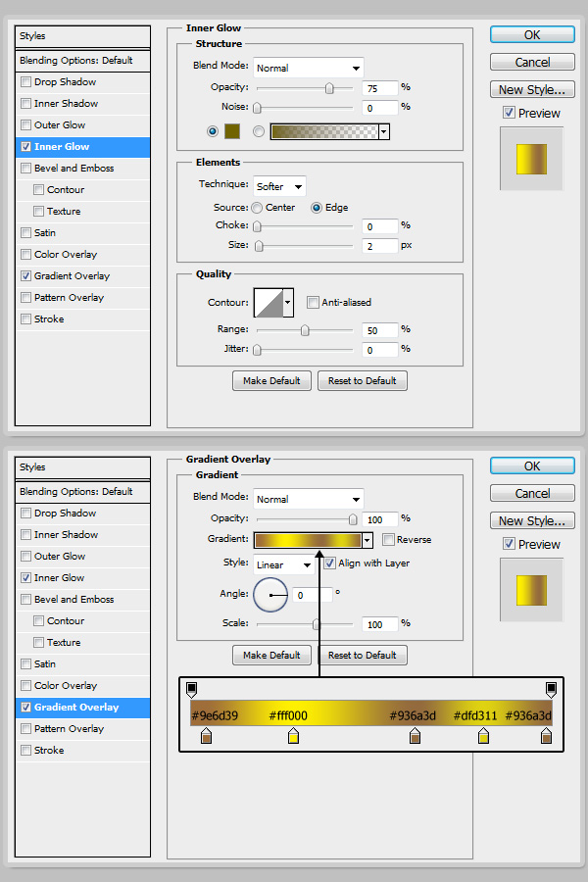
Task: Choose Center as the glow source
Action: (257, 208)
